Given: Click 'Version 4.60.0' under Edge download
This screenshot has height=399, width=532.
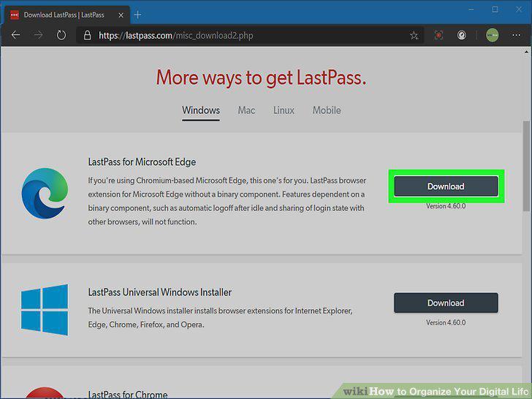Looking at the screenshot, I should coord(446,206).
